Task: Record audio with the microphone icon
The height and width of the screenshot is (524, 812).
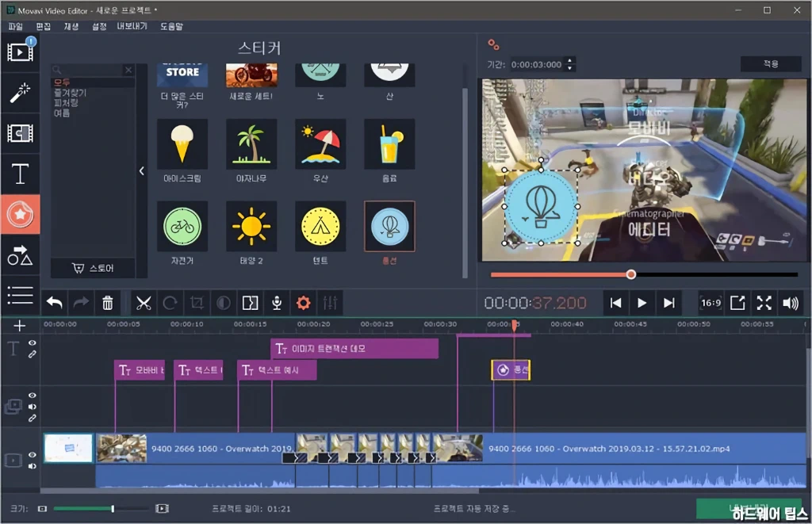Action: 277,303
